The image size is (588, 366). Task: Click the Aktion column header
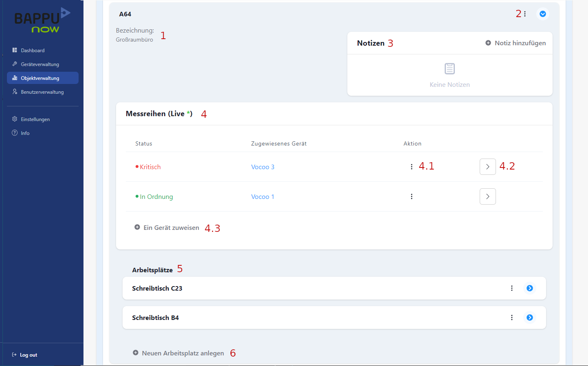pos(412,143)
